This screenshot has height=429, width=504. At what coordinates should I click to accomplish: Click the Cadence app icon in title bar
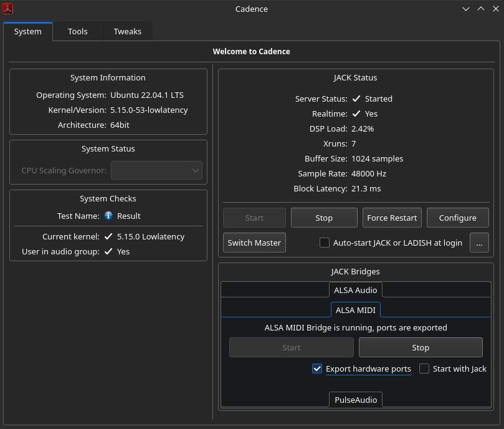point(8,9)
